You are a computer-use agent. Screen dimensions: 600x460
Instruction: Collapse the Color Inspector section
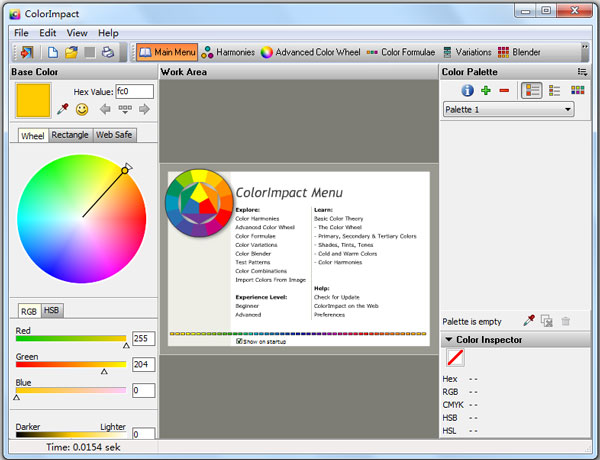click(x=449, y=340)
